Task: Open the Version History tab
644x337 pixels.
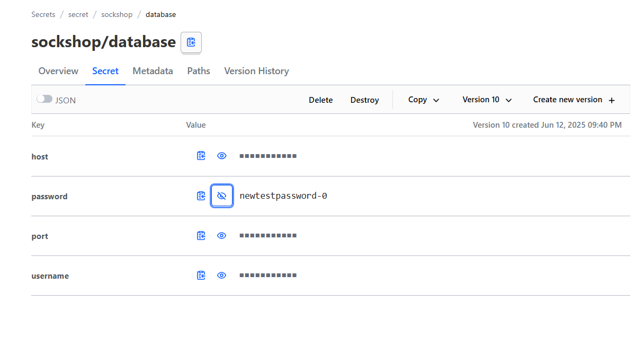Action: [256, 71]
